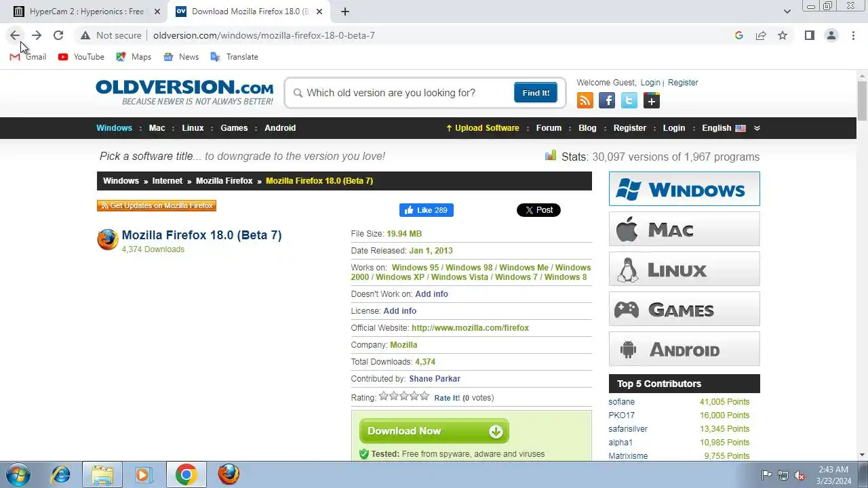Image resolution: width=868 pixels, height=488 pixels.
Task: Click the volume tray icon
Action: 800,475
